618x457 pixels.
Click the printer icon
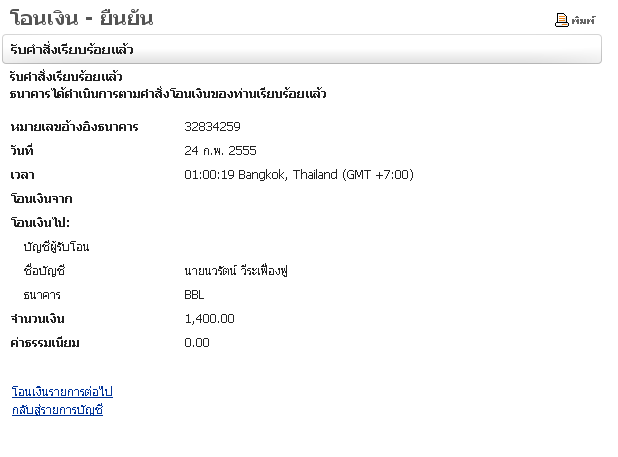[562, 20]
